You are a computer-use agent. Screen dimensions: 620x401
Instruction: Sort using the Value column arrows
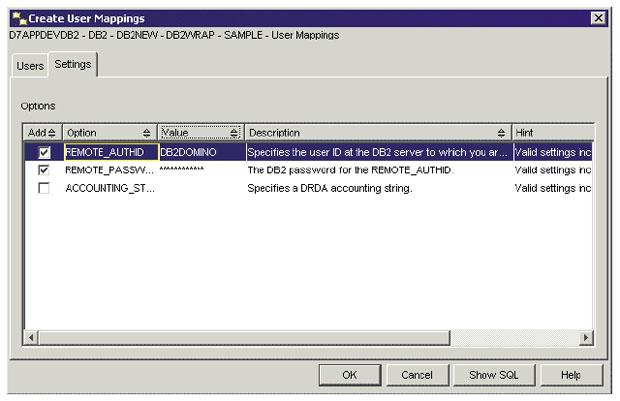point(234,133)
